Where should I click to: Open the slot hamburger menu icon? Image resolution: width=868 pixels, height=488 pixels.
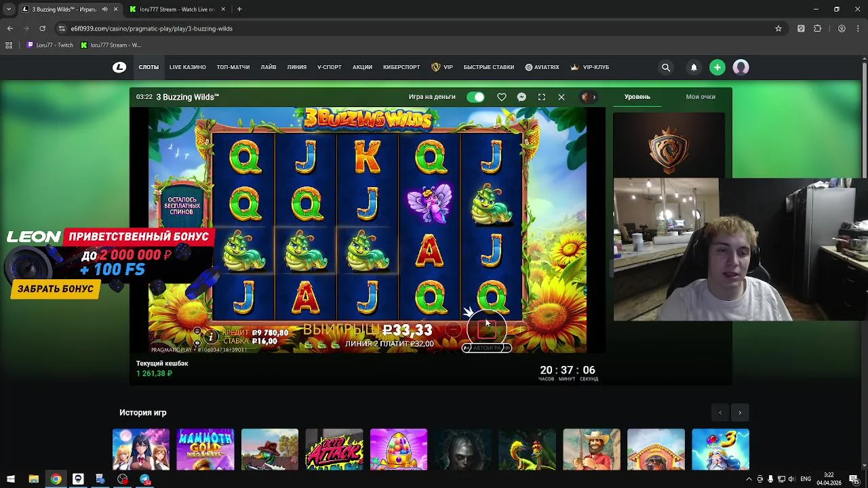point(197,332)
